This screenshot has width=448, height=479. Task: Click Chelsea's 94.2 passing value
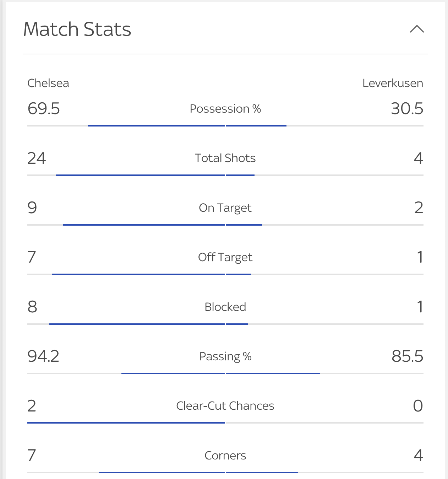[x=43, y=356]
